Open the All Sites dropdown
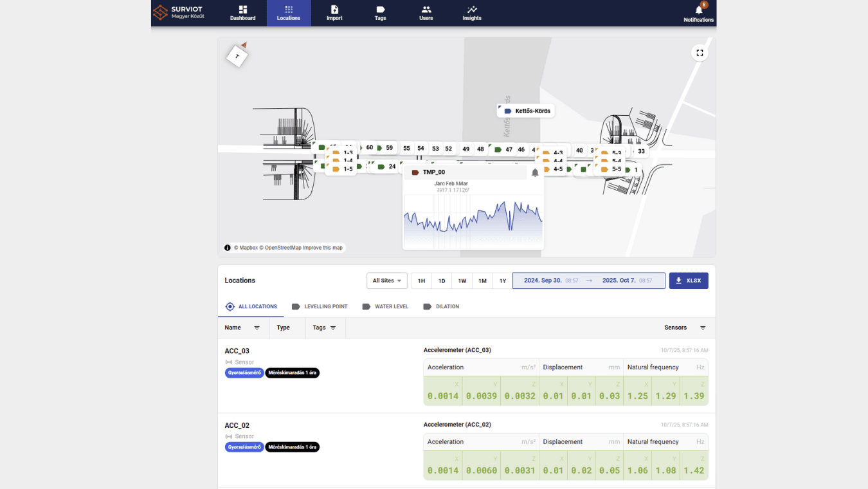868x489 pixels. (x=386, y=281)
